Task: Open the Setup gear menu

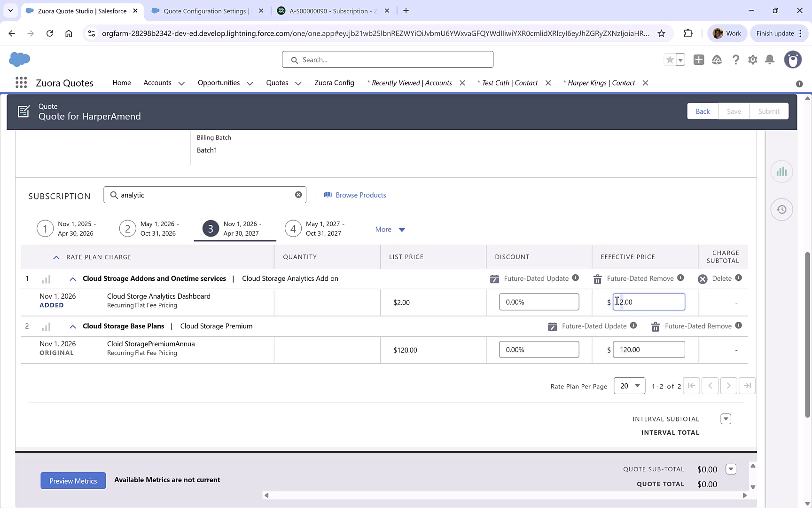Action: coord(752,60)
